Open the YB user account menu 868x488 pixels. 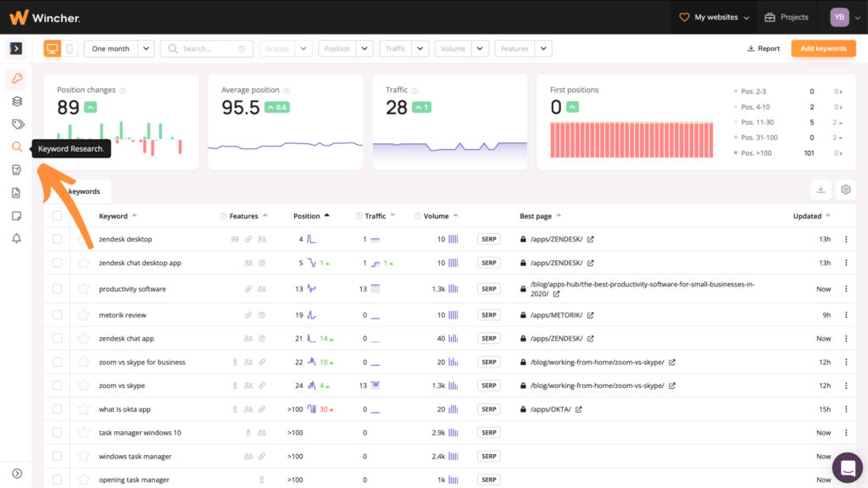coord(845,18)
